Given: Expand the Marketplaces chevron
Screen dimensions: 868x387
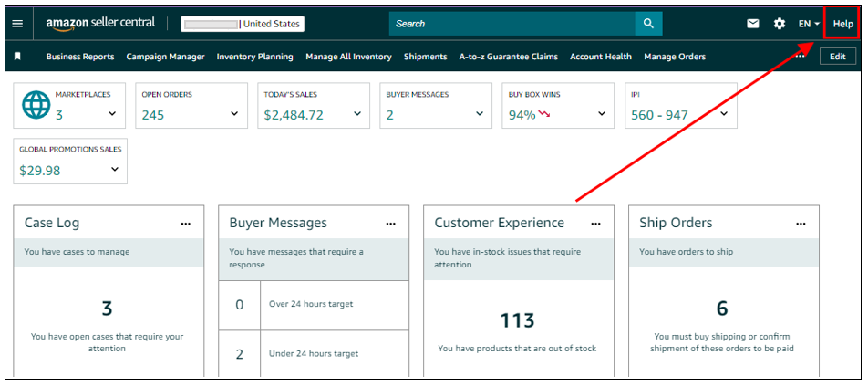Looking at the screenshot, I should [112, 114].
